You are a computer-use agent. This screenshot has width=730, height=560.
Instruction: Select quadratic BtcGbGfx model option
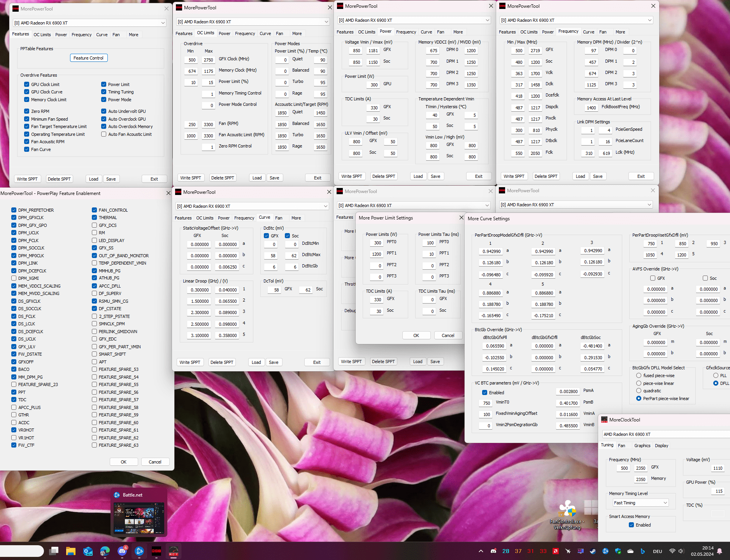pyautogui.click(x=639, y=391)
